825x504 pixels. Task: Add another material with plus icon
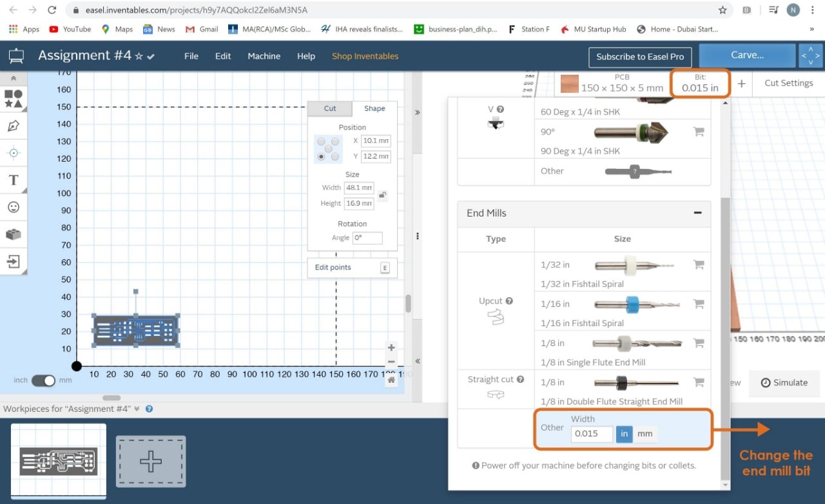click(741, 84)
